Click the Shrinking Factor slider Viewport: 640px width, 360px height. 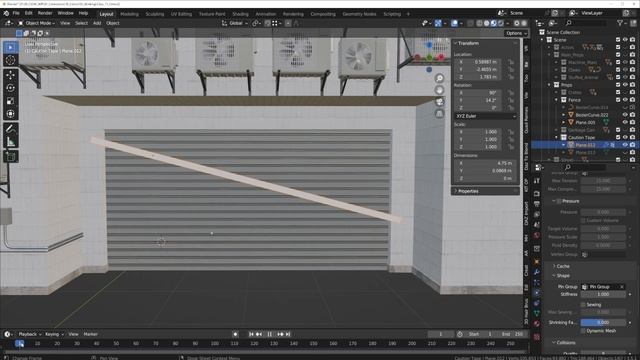(x=603, y=322)
